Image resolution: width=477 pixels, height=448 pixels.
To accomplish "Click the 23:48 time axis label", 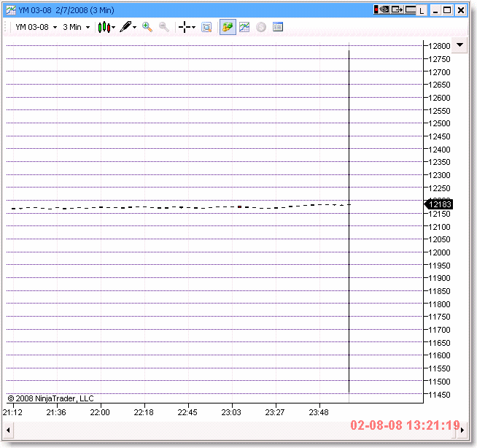I will (x=319, y=412).
